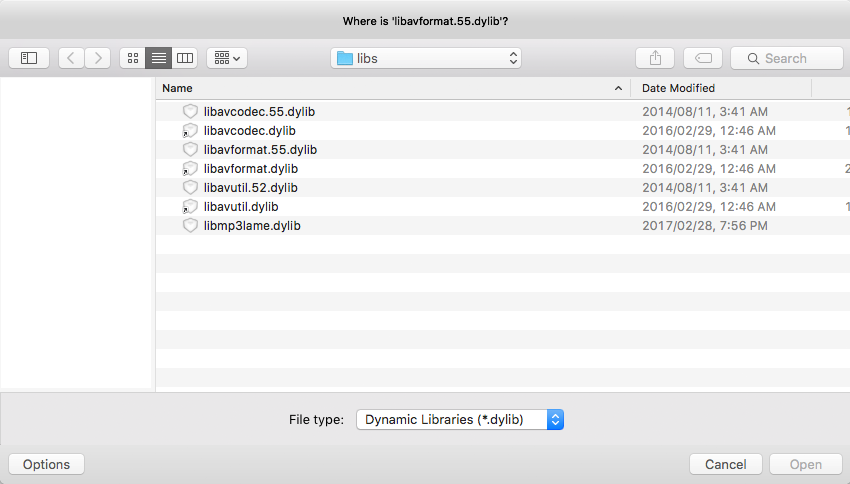Click the Search field
Image resolution: width=850 pixels, height=484 pixels.
pyautogui.click(x=787, y=58)
